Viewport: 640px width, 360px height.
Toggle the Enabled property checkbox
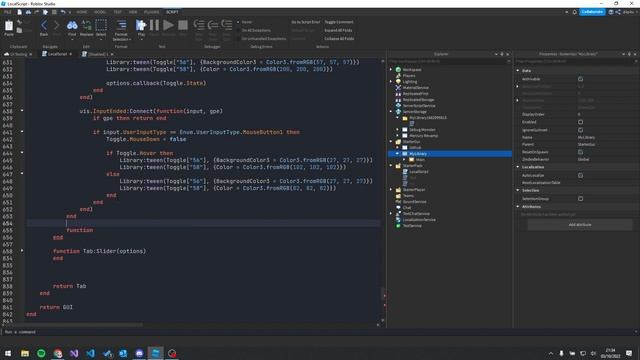pyautogui.click(x=580, y=122)
